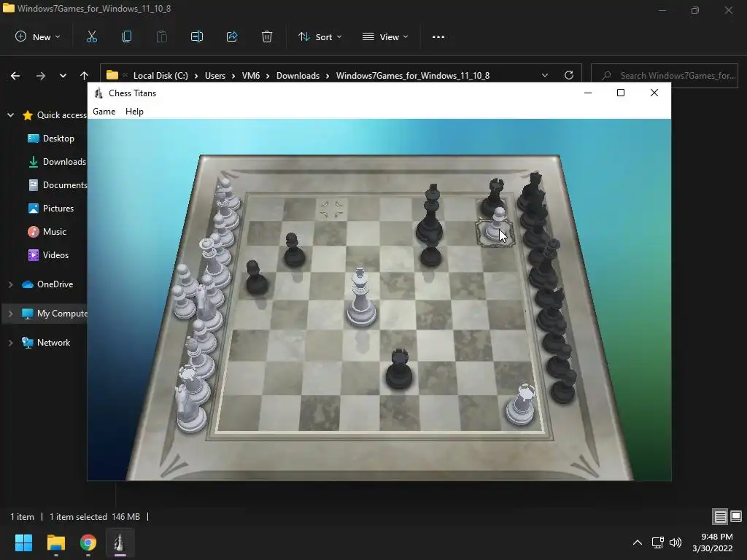This screenshot has width=747, height=560.
Task: Maximize the Chess Titans window
Action: pos(621,93)
